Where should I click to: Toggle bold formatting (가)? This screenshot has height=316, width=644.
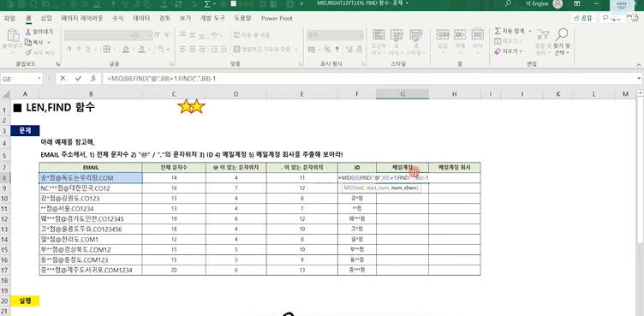(69, 50)
